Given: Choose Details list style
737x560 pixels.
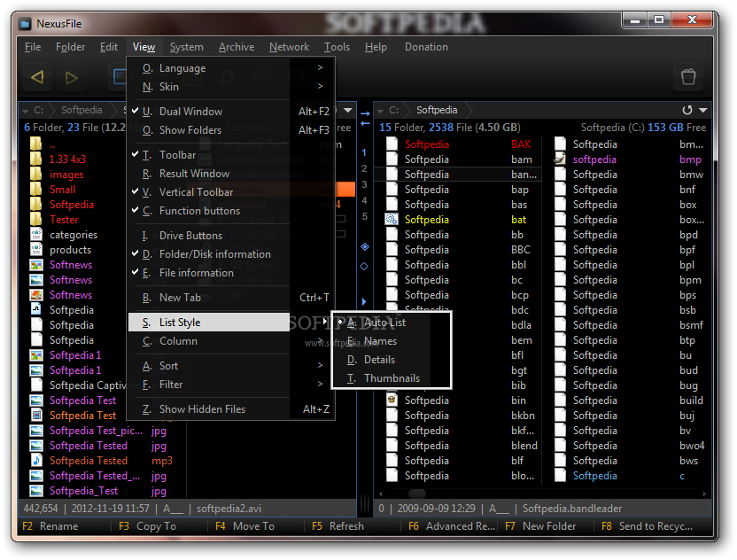Looking at the screenshot, I should point(392,360).
